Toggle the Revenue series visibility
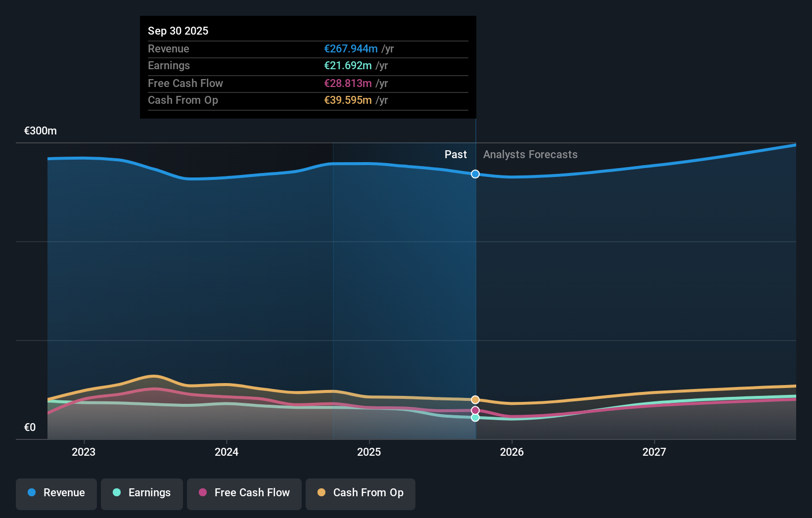The image size is (812, 518). click(x=56, y=493)
